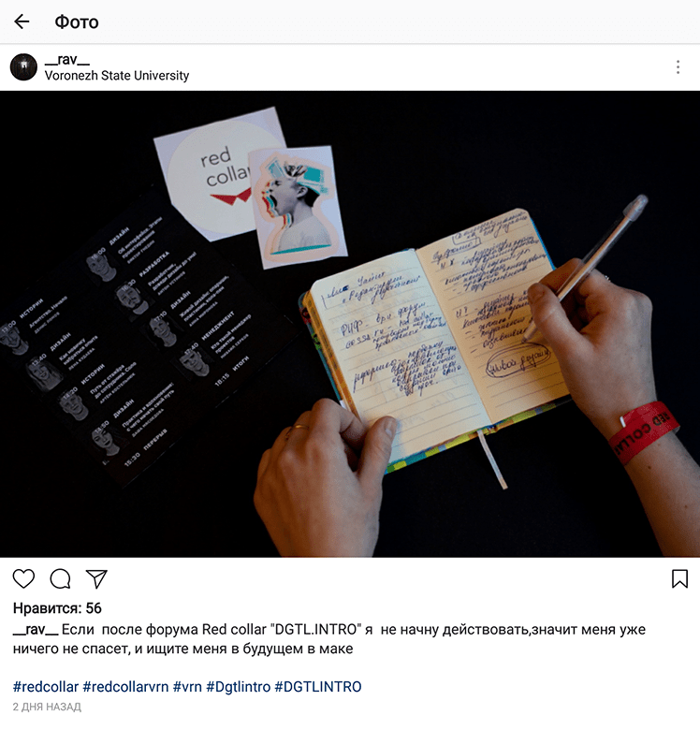
Task: Open the #redcollar hashtag
Action: coord(46,687)
